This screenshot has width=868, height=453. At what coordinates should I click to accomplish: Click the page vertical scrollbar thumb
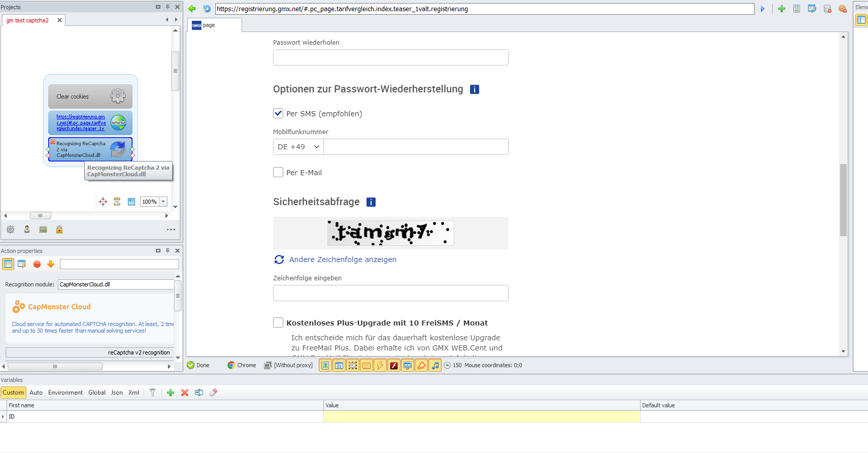[x=843, y=200]
